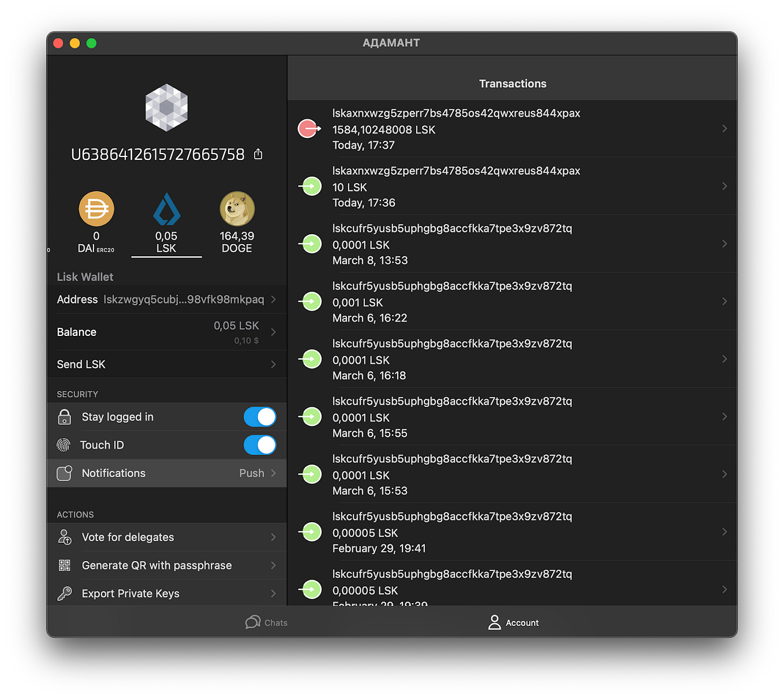This screenshot has width=784, height=699.
Task: Click Export Private Keys
Action: pos(130,593)
